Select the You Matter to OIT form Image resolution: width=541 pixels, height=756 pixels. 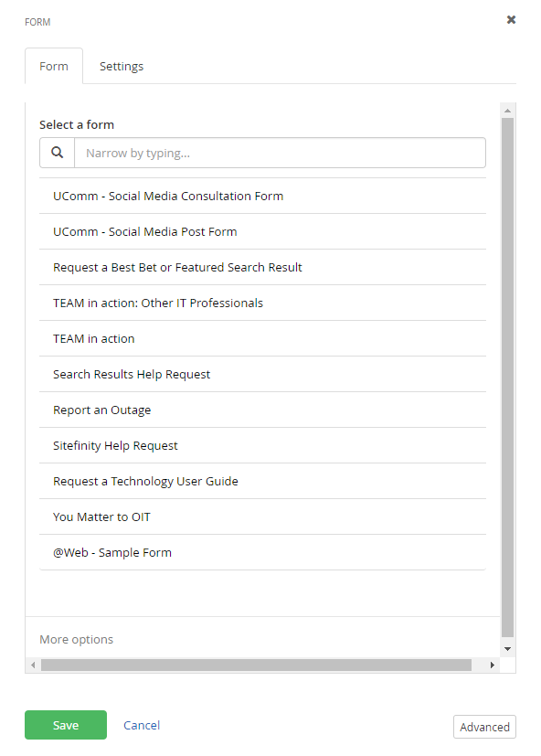(102, 516)
